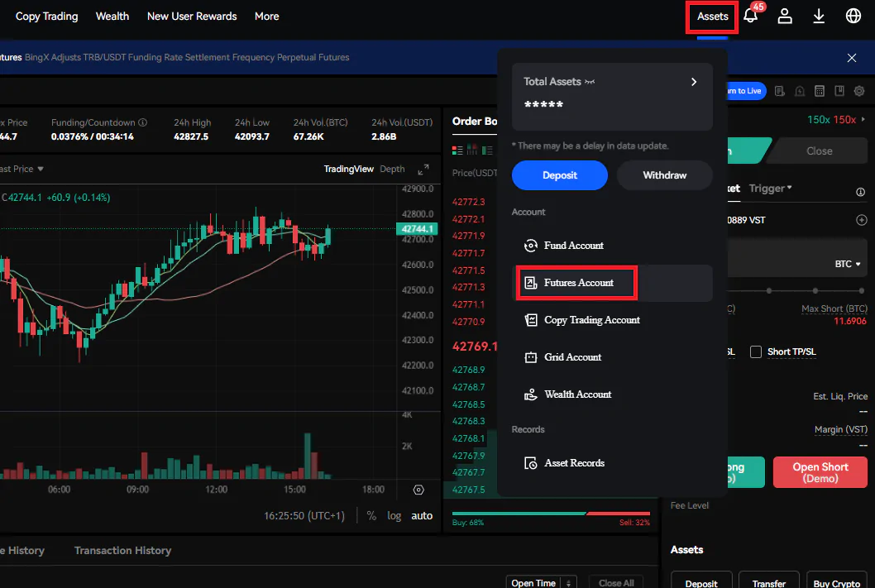Click the 24h High value 42827.5
The height and width of the screenshot is (588, 875).
click(x=191, y=136)
